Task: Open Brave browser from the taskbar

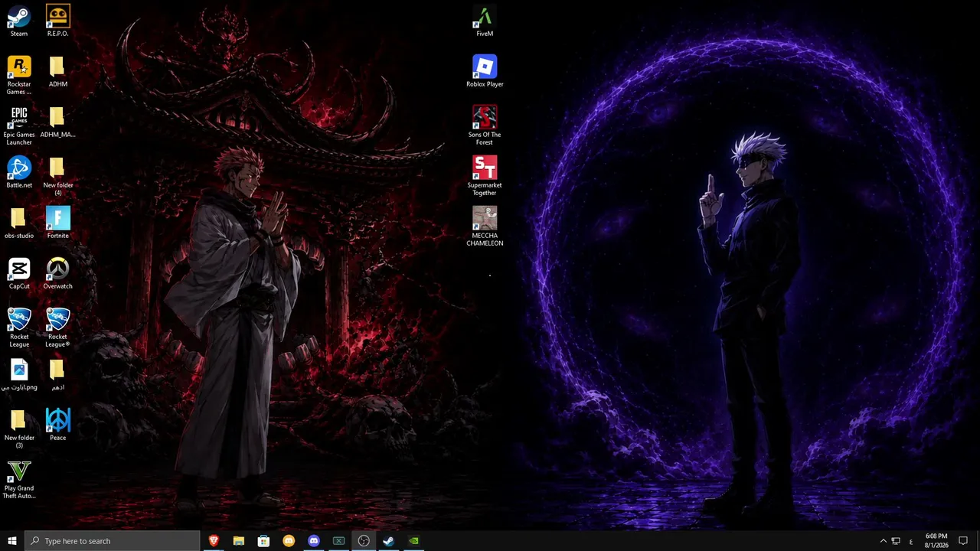Action: point(214,541)
